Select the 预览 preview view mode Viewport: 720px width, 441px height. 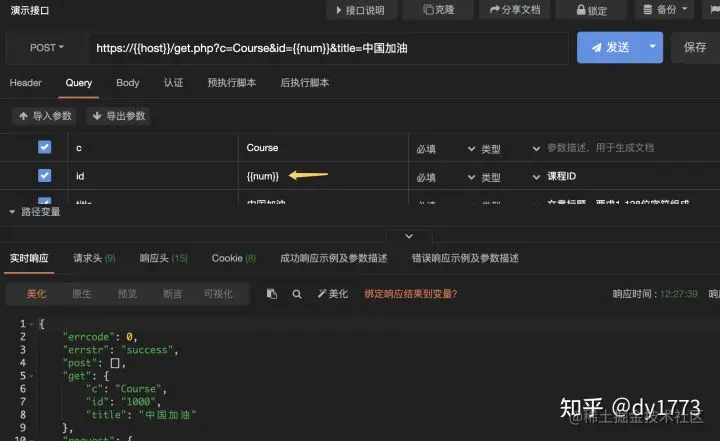127,294
